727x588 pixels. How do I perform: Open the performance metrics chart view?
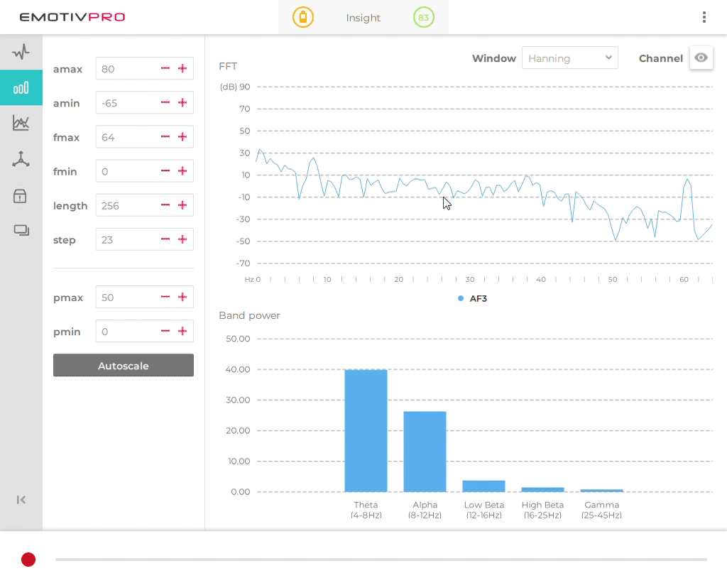(21, 123)
